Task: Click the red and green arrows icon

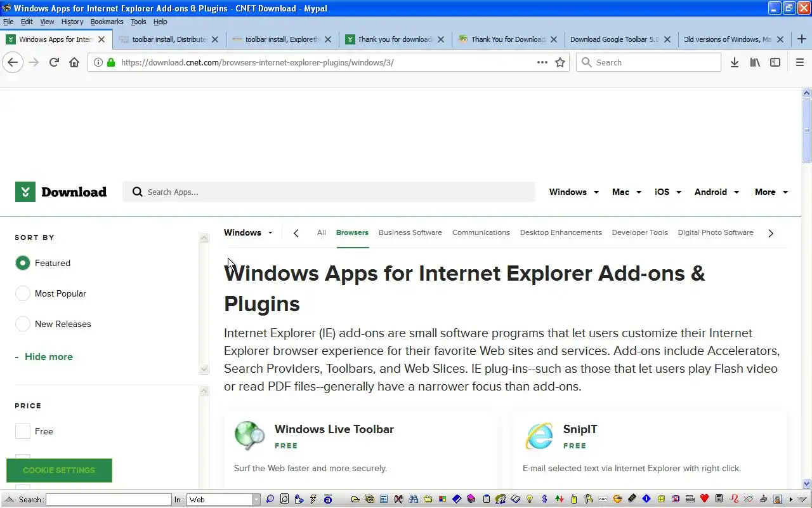Action: coord(560,499)
